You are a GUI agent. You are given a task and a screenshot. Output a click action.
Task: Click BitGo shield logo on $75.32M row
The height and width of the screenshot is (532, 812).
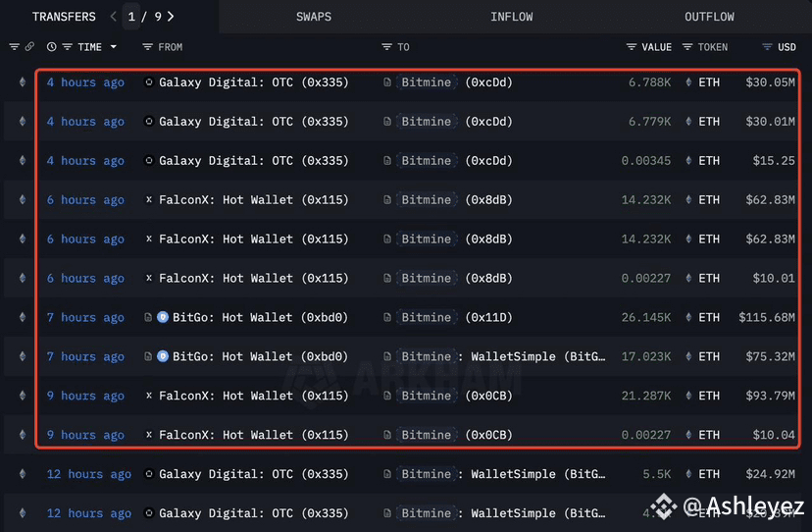tap(163, 356)
